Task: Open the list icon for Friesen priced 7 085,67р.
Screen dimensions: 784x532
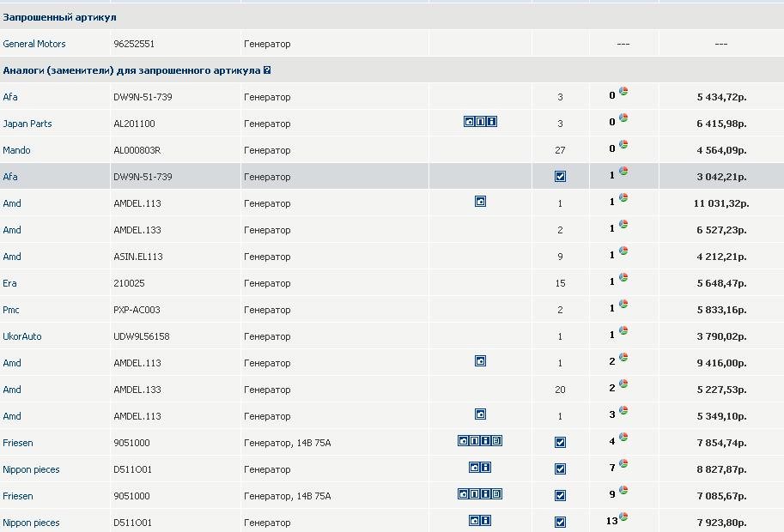Action: tap(497, 493)
